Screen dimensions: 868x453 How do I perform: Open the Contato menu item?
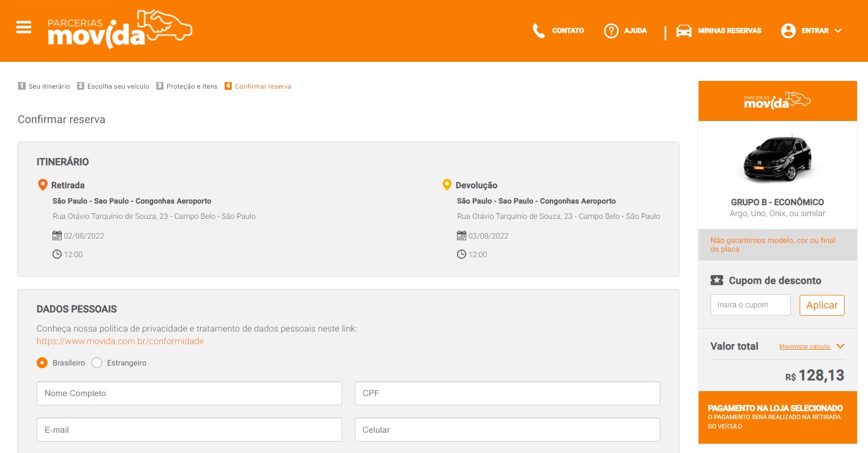coord(568,31)
